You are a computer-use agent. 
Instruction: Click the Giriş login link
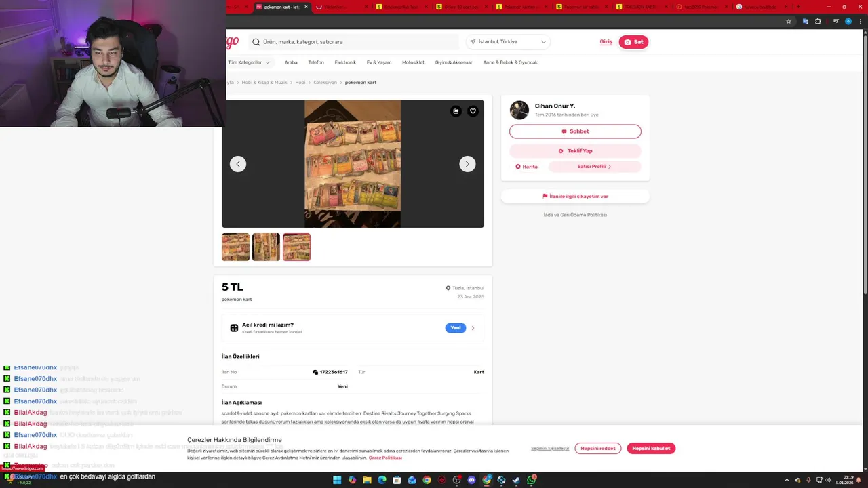click(x=606, y=42)
